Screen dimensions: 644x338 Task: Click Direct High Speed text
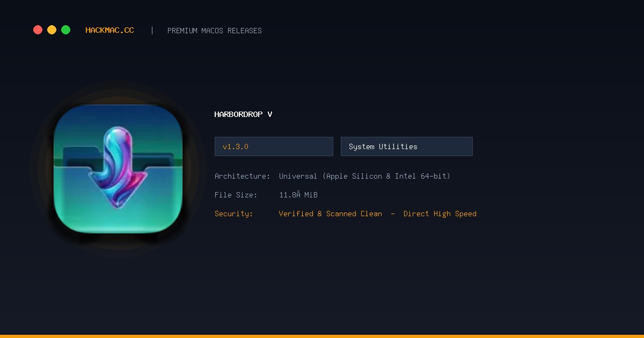point(440,214)
